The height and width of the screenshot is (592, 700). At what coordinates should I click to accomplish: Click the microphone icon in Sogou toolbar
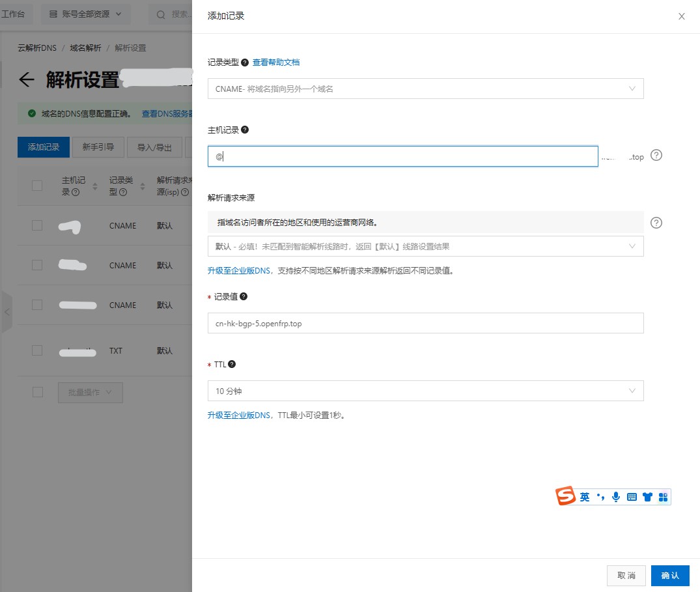(615, 497)
